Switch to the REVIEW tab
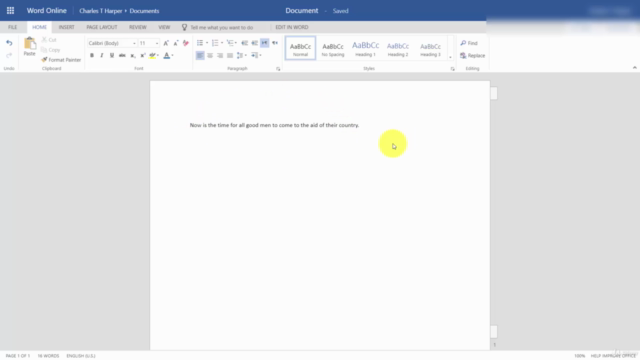 pos(138,27)
